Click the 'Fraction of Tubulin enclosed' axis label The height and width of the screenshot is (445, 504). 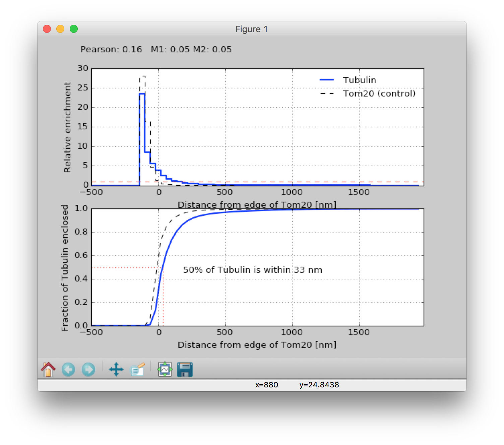(x=65, y=268)
